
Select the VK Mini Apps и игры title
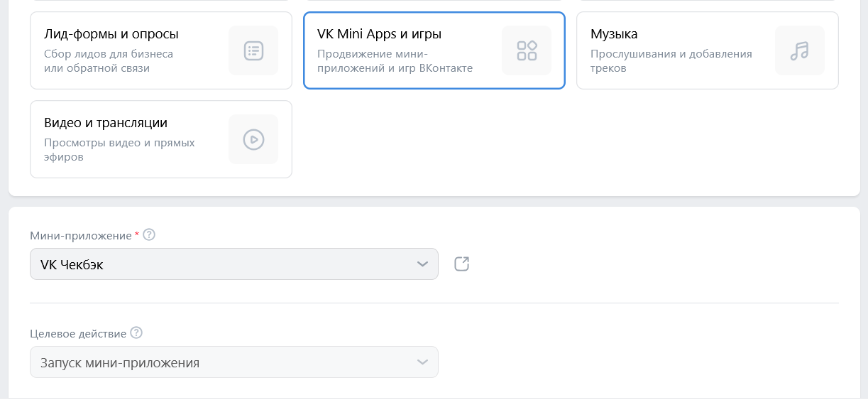[383, 34]
